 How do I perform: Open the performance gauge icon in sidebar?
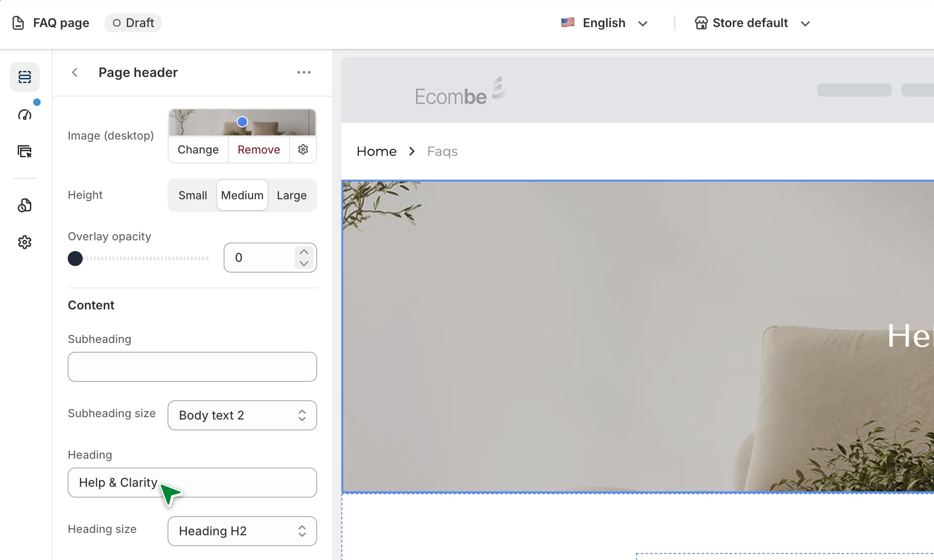tap(25, 114)
